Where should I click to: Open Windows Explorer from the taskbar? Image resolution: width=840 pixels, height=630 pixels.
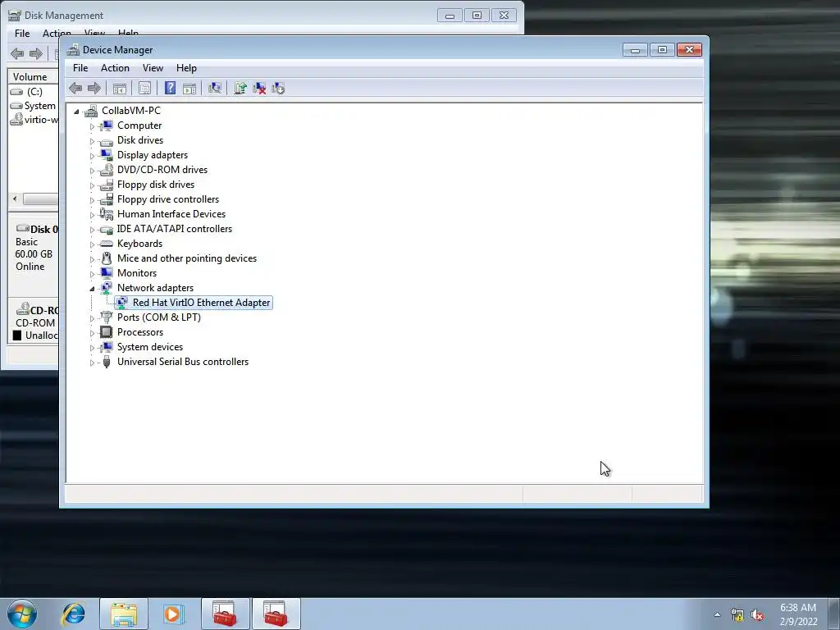click(124, 614)
